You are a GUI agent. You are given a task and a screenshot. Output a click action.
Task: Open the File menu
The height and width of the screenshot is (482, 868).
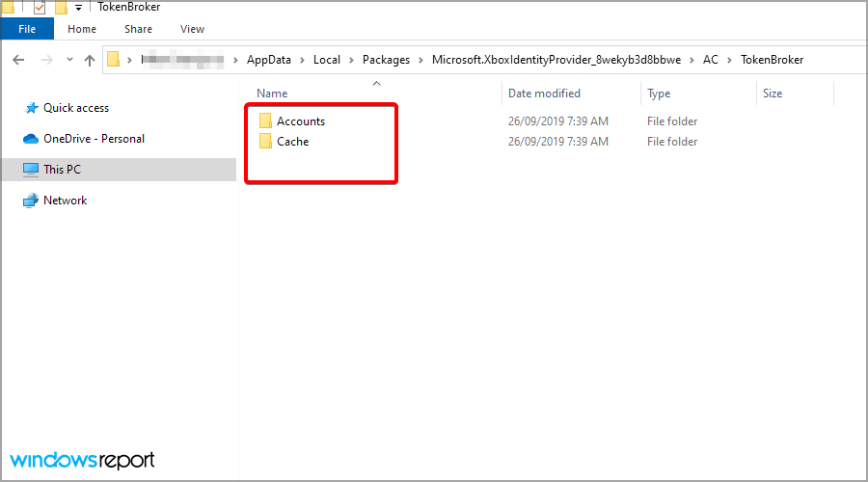pyautogui.click(x=27, y=29)
